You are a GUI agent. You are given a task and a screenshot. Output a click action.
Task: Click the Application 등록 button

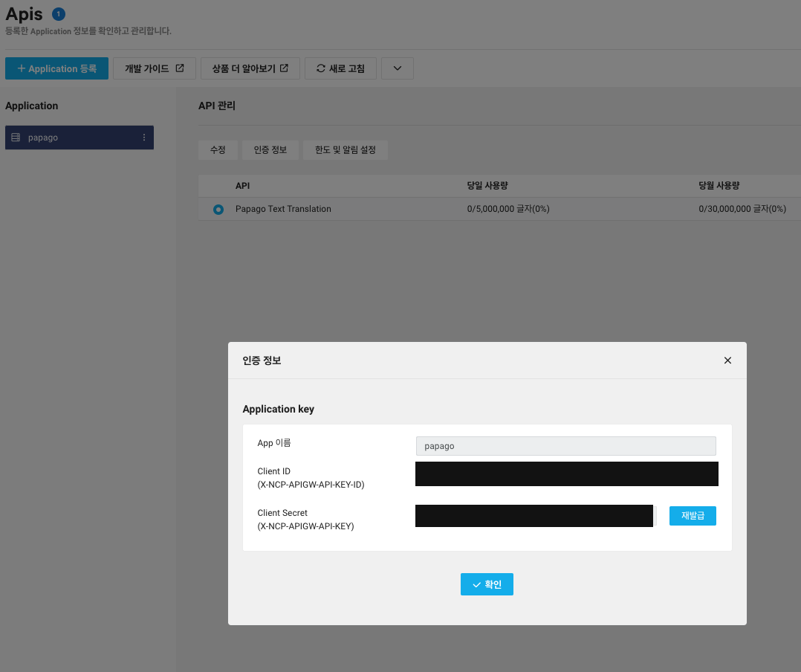click(x=56, y=68)
